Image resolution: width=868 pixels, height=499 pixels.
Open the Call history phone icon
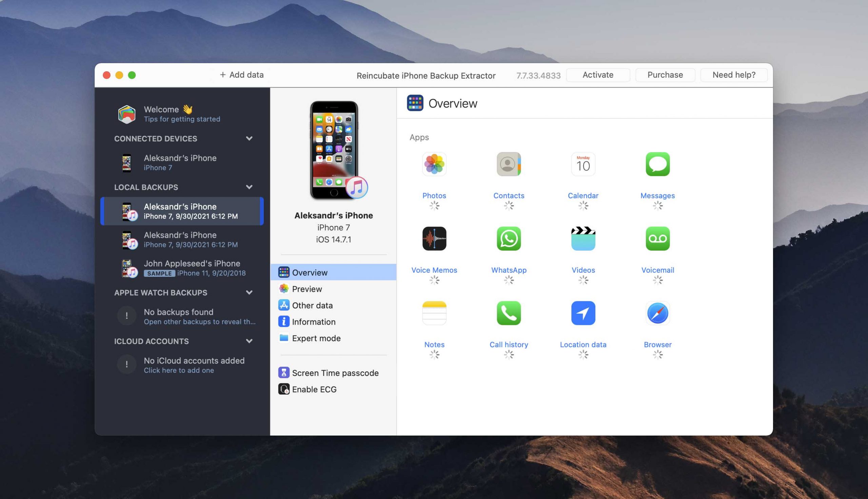tap(509, 313)
